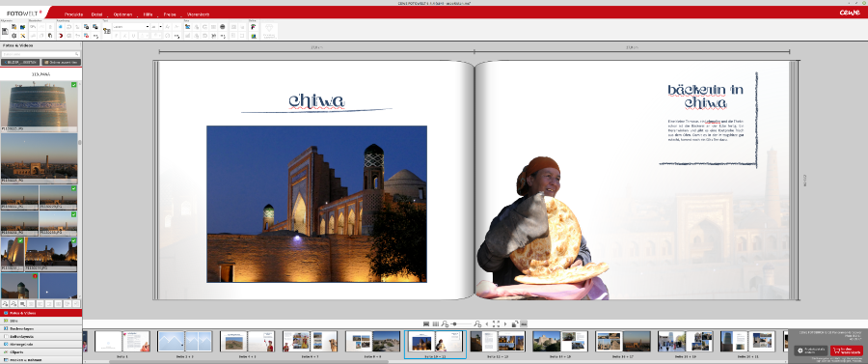Select the Seite 12-13 page thumbnail

tap(498, 341)
